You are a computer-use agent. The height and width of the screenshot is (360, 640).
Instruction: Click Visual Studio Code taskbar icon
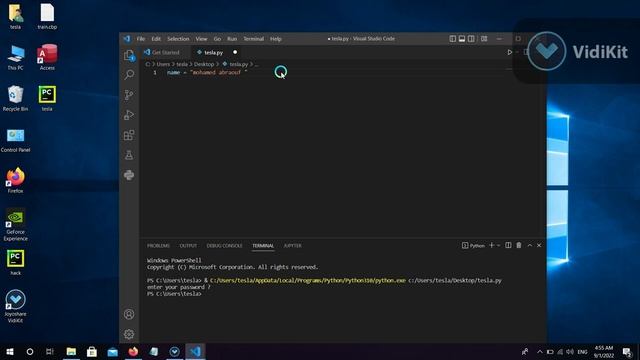point(196,351)
